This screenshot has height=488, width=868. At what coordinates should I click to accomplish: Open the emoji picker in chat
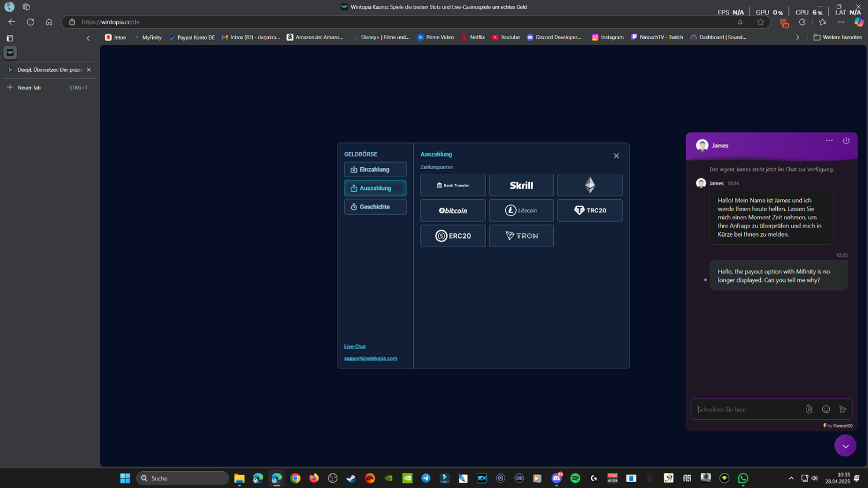(x=826, y=409)
